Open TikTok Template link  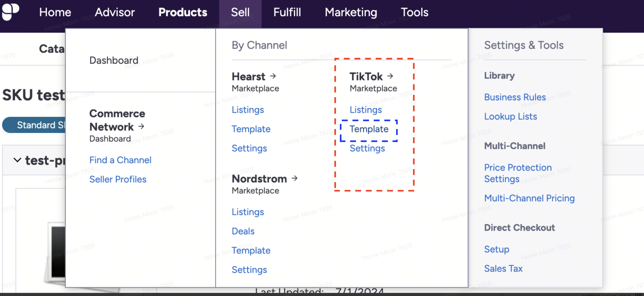[369, 129]
